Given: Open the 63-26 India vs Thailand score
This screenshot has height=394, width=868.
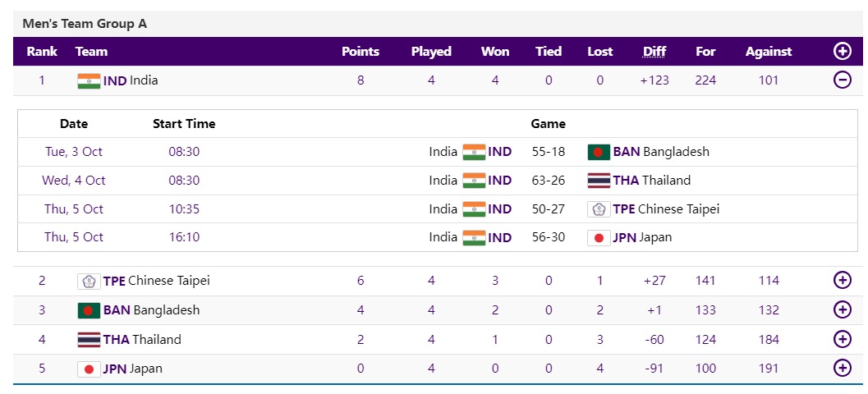Looking at the screenshot, I should pos(548,181).
